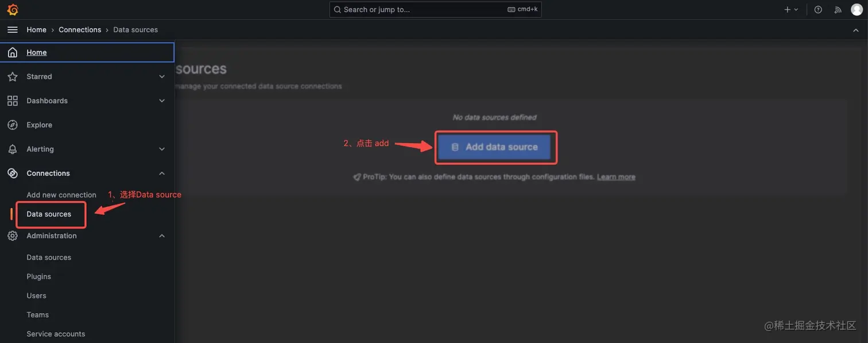Screen dimensions: 868x343
Task: Click the Starred label in sidebar
Action: 39,76
